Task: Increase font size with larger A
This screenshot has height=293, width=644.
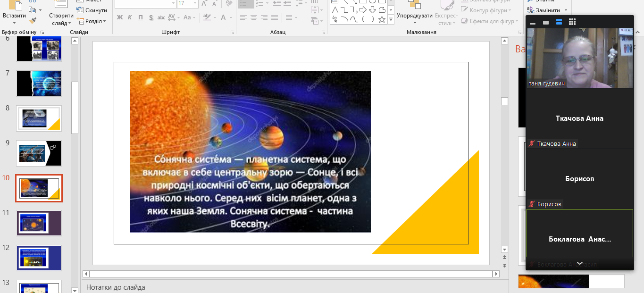Action: click(204, 4)
